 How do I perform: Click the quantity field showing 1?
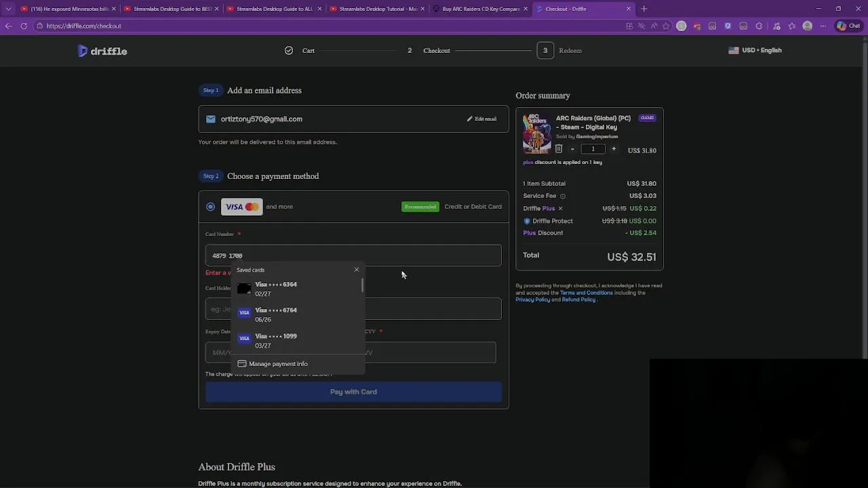593,149
